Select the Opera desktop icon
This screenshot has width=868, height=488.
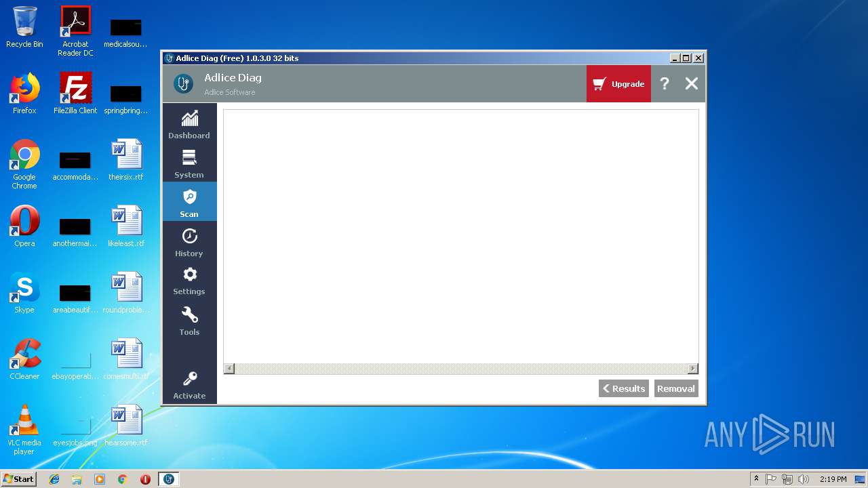24,226
